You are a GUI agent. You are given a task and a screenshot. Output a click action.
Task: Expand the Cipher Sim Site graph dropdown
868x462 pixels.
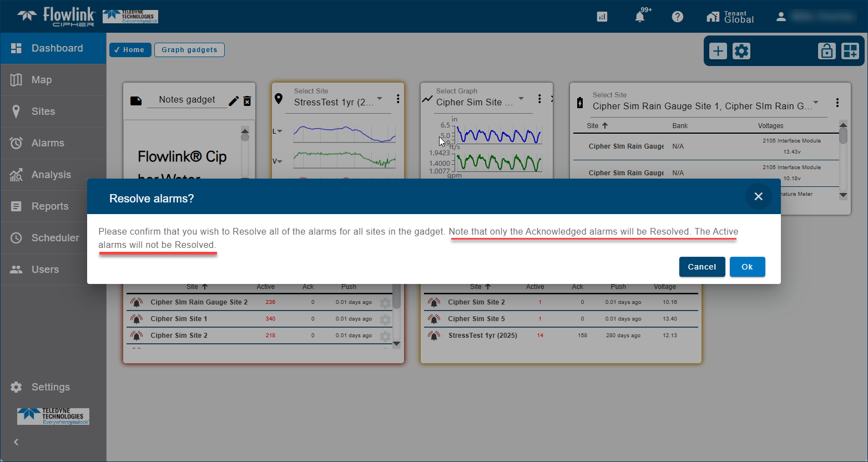521,99
